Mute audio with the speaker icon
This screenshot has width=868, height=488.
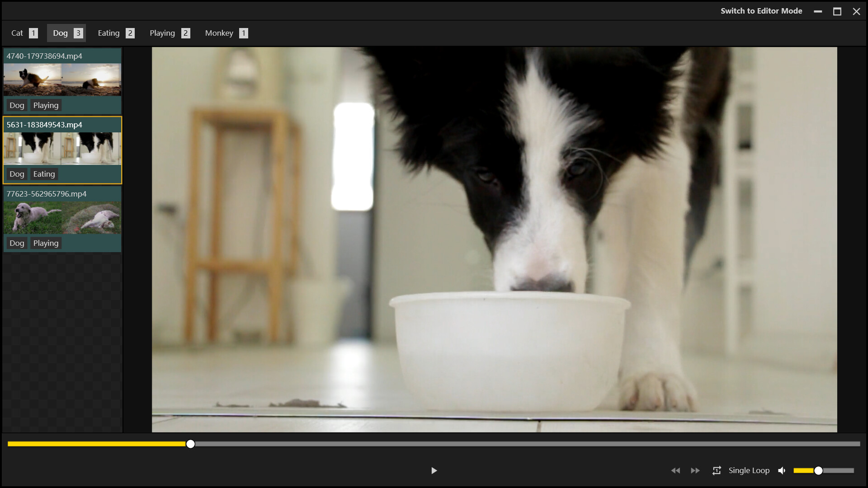click(x=782, y=470)
